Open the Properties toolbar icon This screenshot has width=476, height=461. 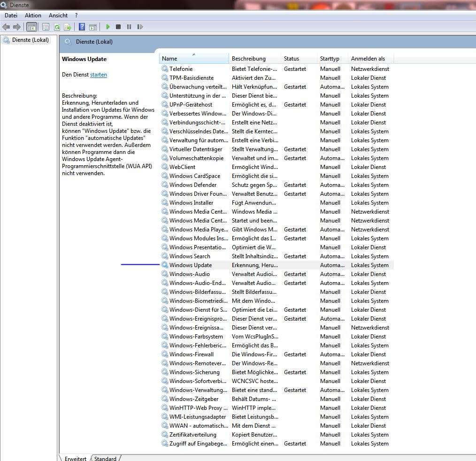(x=46, y=27)
